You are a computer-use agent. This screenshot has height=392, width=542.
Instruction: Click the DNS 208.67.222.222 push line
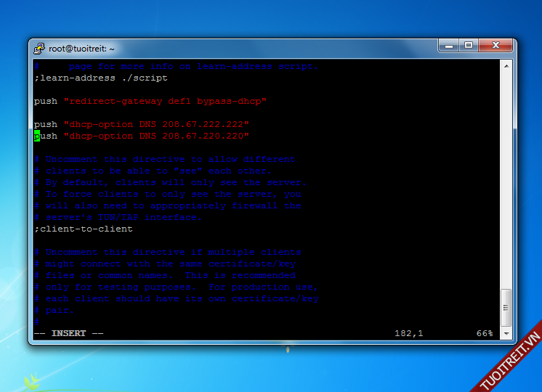point(142,124)
